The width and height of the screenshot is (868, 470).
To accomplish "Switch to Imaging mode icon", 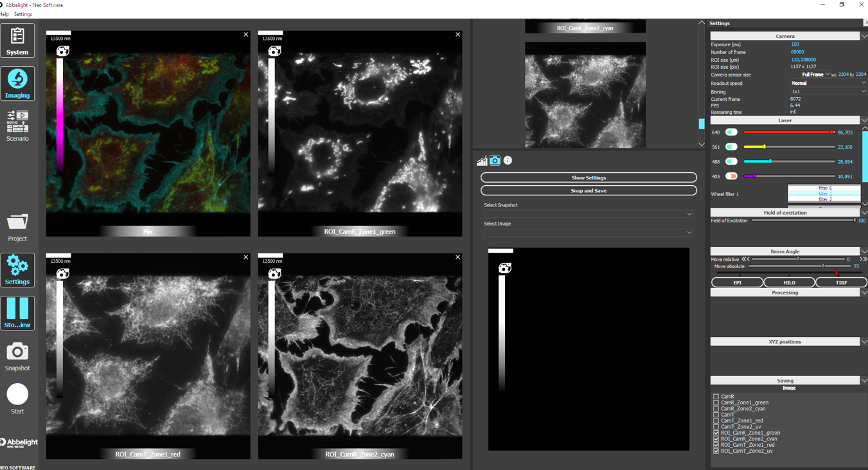I will pyautogui.click(x=17, y=84).
